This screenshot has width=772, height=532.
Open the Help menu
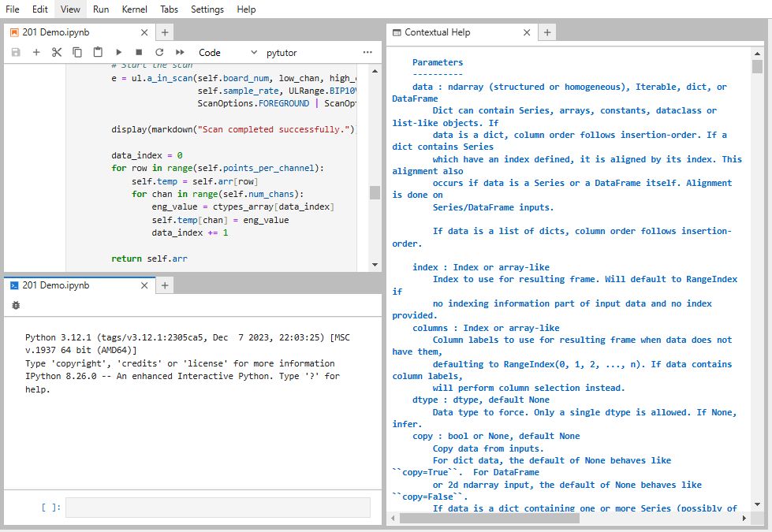coord(246,9)
